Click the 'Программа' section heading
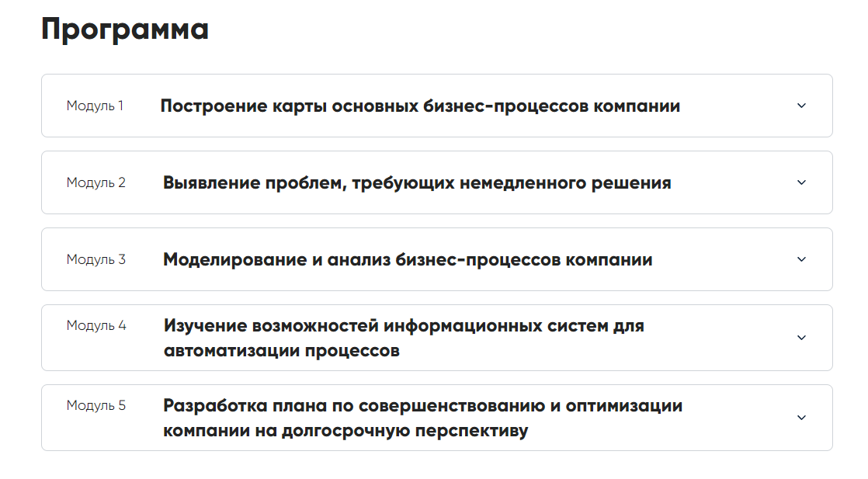Screen dimensions: 868x479 tap(124, 30)
